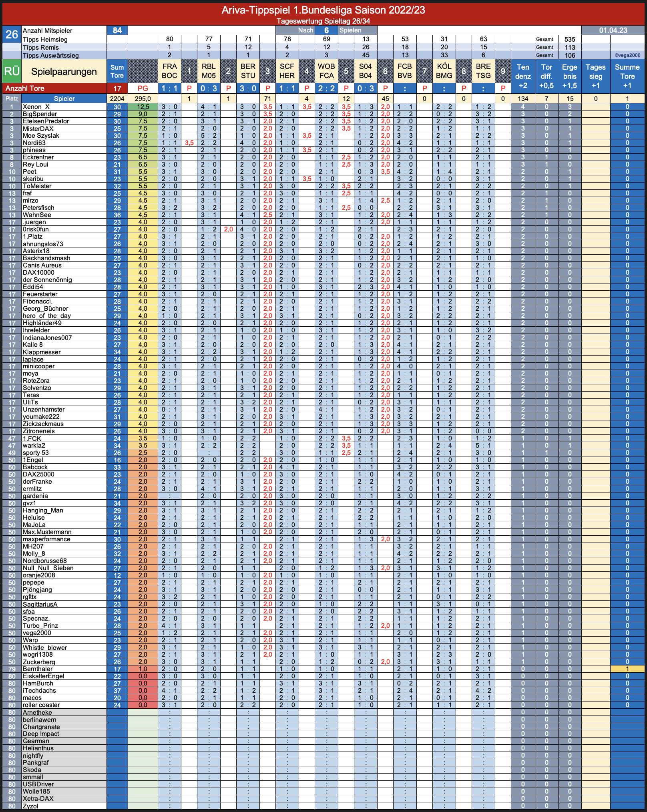
Task: Click the date cell '01.04.23'
Action: tap(613, 30)
